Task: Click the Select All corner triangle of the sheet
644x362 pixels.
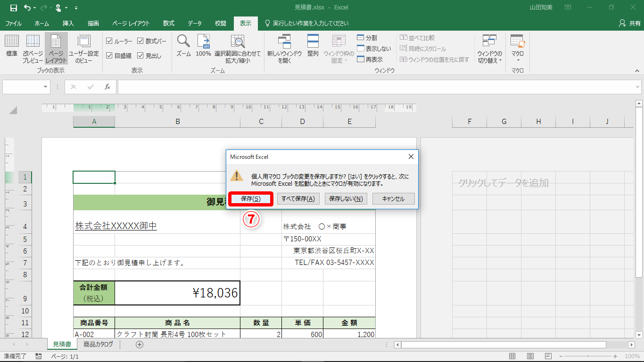Action: 13,110
